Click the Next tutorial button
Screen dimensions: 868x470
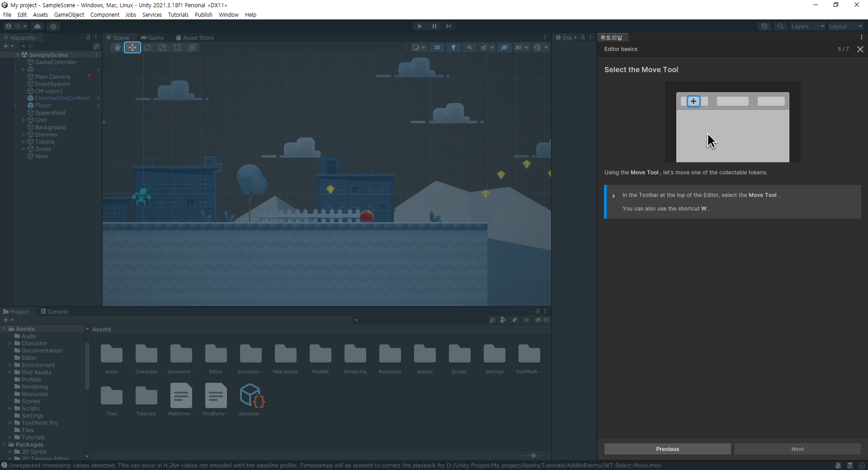797,449
